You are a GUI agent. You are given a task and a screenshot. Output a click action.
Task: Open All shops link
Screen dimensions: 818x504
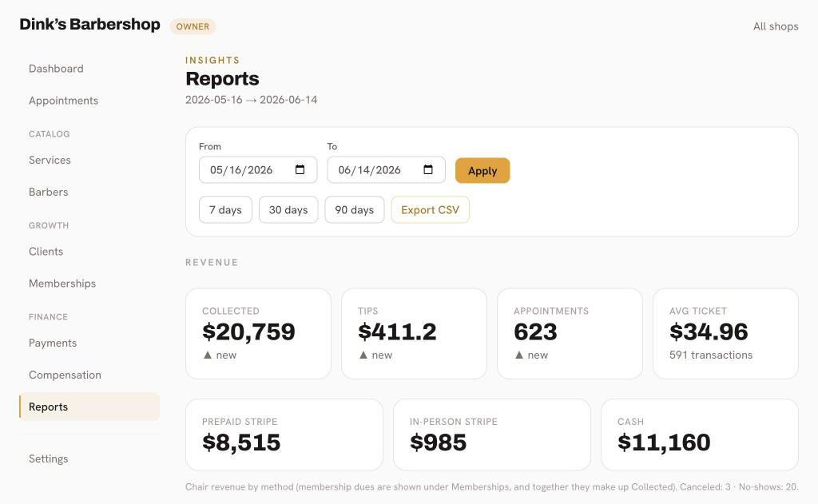click(x=776, y=26)
